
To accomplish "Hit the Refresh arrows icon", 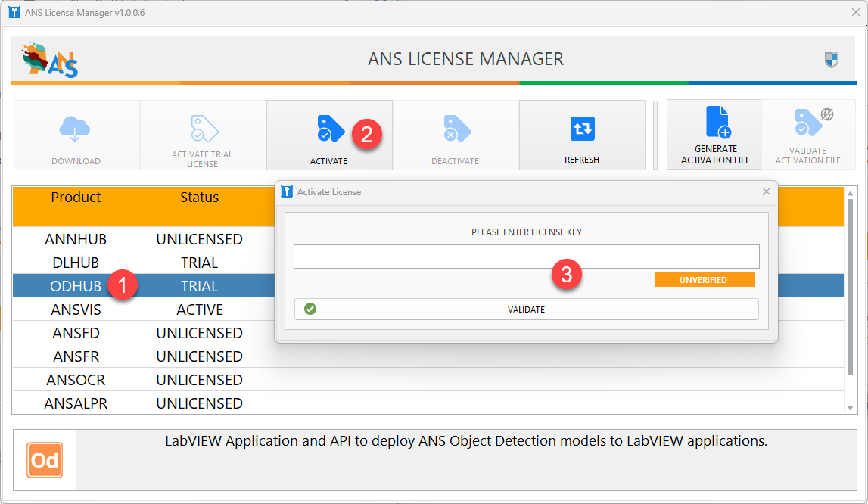I will (582, 129).
